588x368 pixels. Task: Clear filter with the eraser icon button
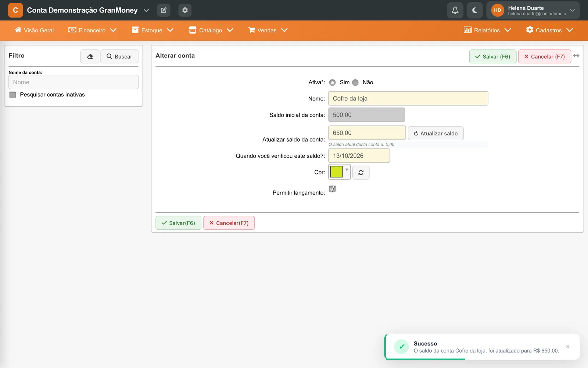coord(90,56)
